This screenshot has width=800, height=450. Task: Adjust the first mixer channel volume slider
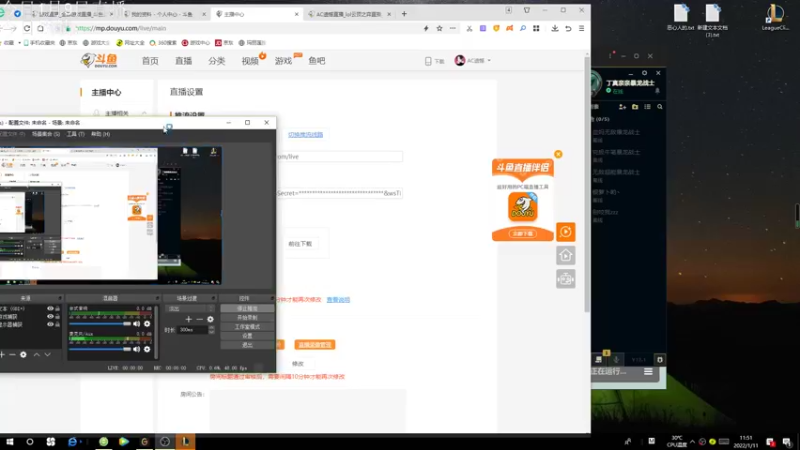pyautogui.click(x=100, y=324)
